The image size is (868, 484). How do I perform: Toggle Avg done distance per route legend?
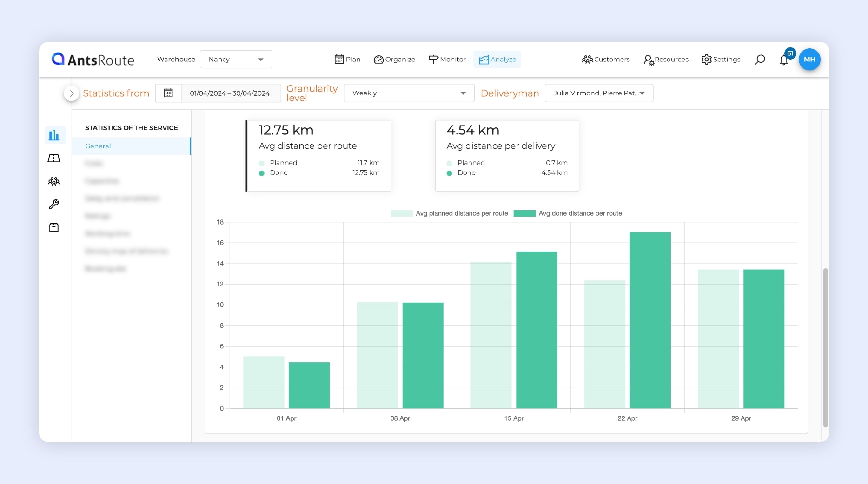pyautogui.click(x=568, y=213)
